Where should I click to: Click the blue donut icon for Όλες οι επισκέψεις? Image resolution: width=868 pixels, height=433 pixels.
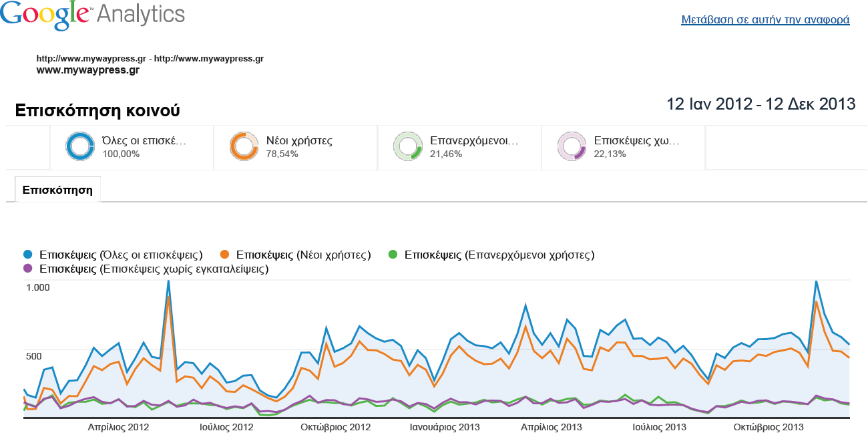point(80,146)
